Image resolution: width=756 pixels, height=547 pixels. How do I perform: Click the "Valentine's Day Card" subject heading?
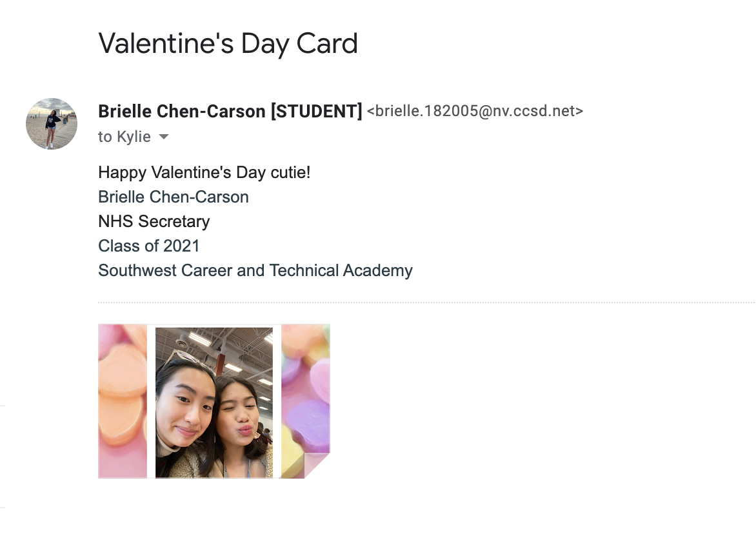pos(228,44)
